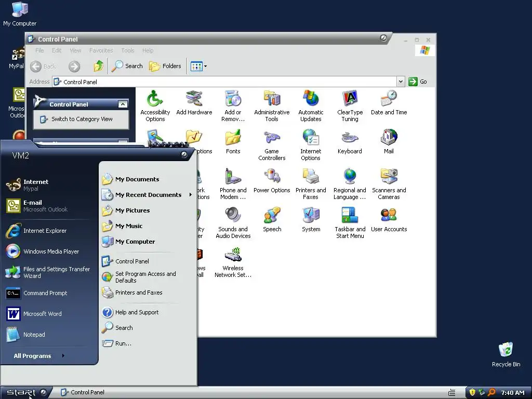Screen dimensions: 532x399
Task: Open User Accounts applet
Action: coord(389,220)
